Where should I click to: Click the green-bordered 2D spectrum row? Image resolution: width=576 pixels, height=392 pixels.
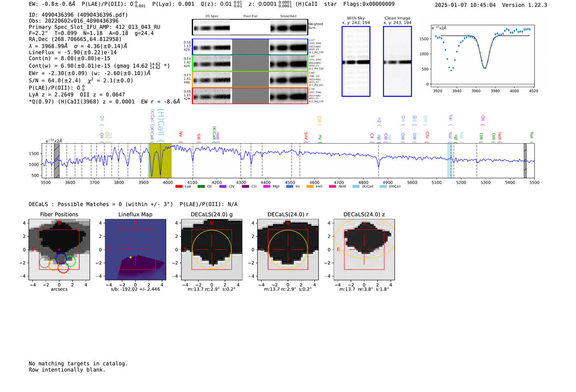250,63
